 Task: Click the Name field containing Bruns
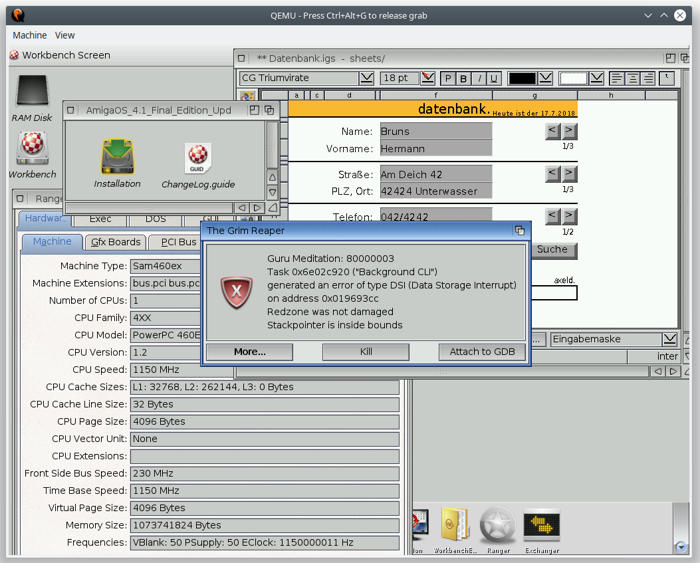436,131
